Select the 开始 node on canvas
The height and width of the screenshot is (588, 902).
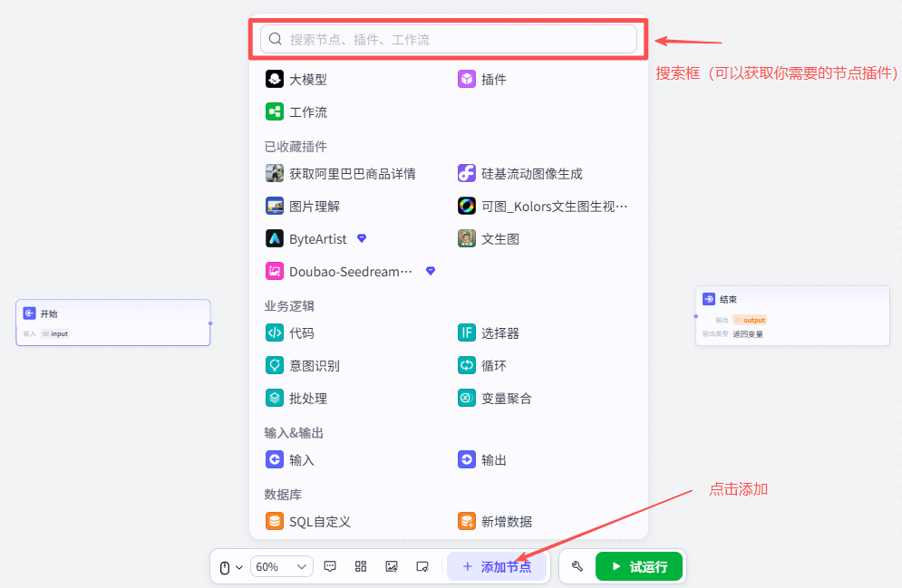coord(112,322)
